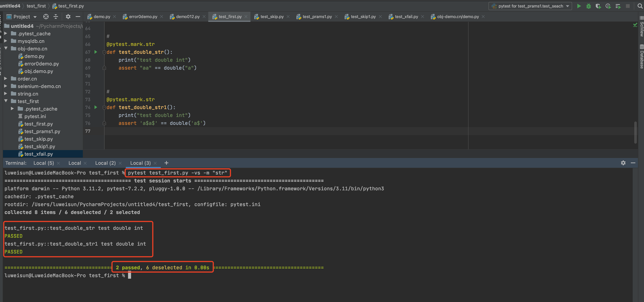
Task: Click the untitled4 breadcrumb
Action: point(10,6)
